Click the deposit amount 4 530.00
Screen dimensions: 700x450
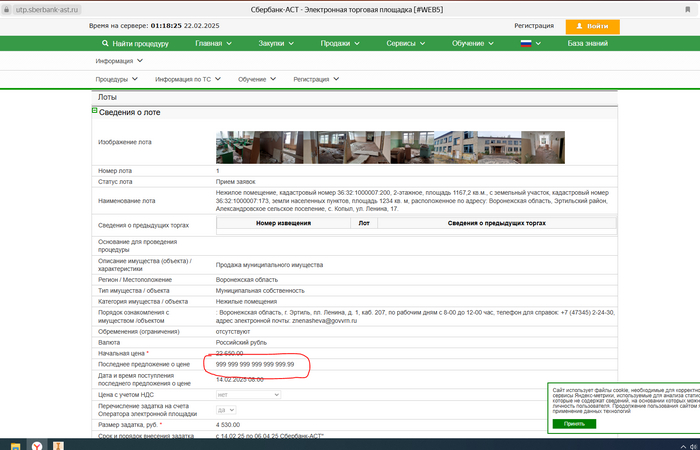pyautogui.click(x=228, y=425)
